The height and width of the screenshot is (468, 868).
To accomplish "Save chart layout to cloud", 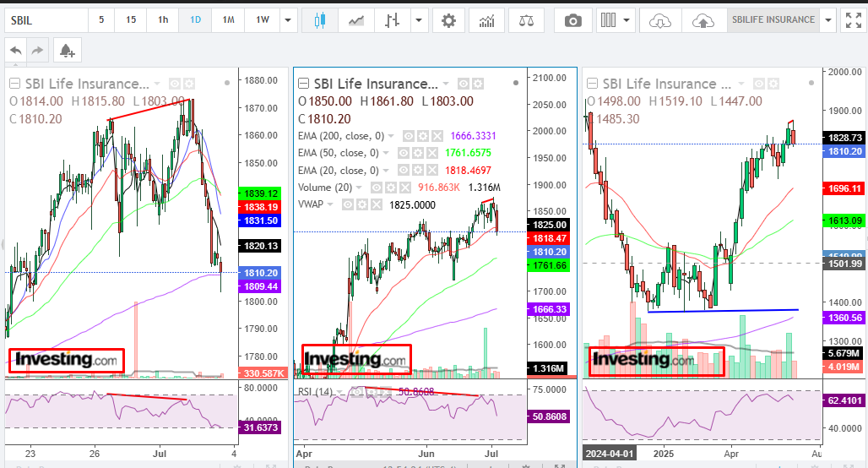I will point(703,20).
